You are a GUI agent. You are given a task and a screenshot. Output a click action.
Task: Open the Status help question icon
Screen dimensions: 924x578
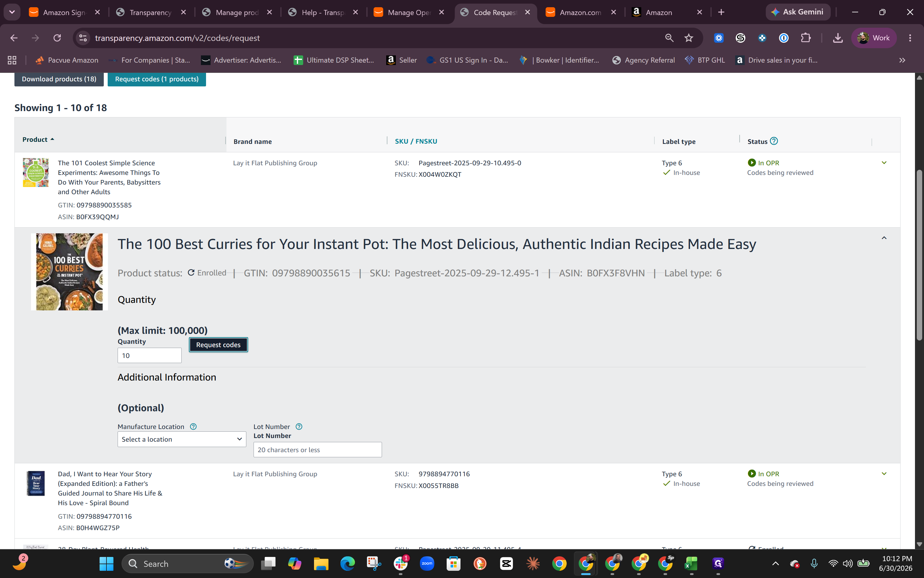coord(774,141)
